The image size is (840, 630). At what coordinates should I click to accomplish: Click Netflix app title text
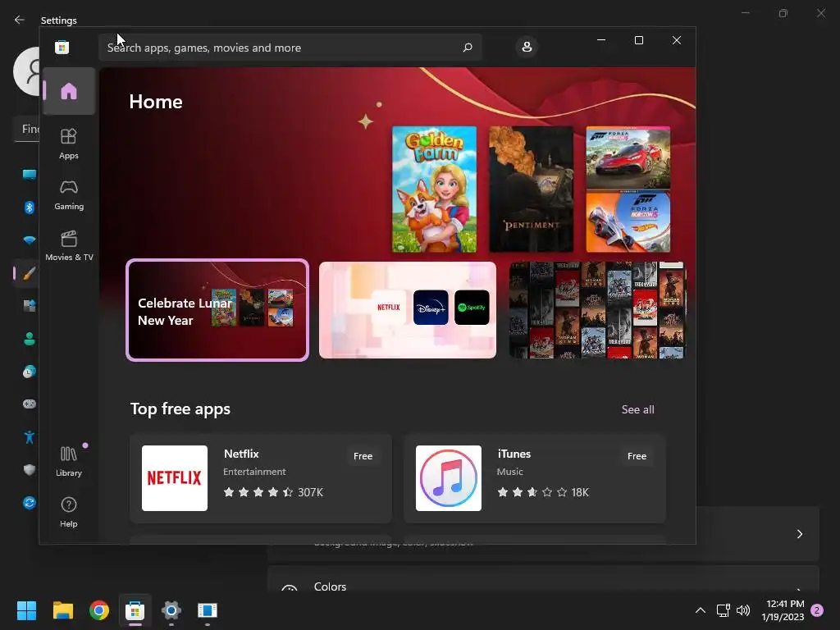[x=241, y=454]
